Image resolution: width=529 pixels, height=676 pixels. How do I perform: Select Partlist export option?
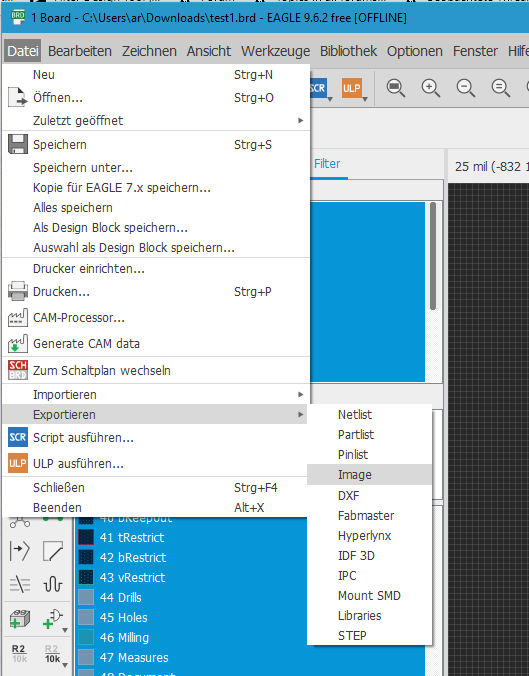(x=369, y=435)
